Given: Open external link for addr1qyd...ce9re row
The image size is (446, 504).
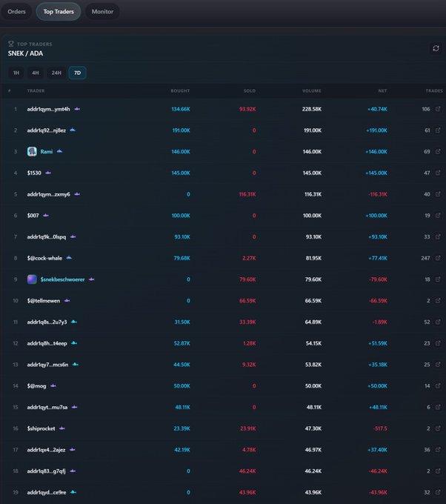Looking at the screenshot, I should click(438, 492).
